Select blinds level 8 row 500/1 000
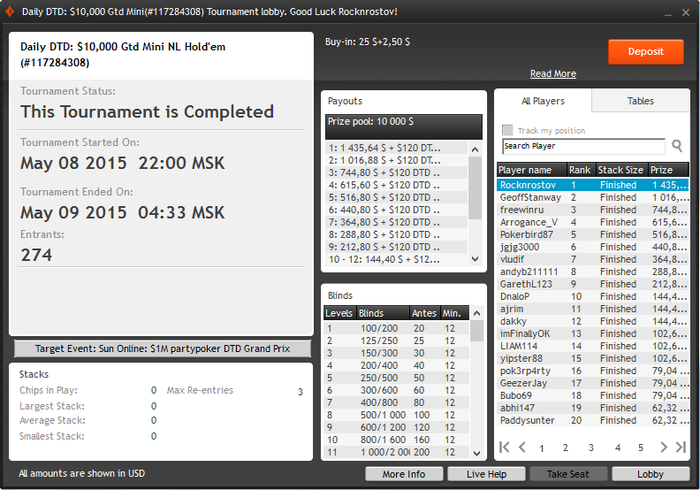 tap(396, 415)
